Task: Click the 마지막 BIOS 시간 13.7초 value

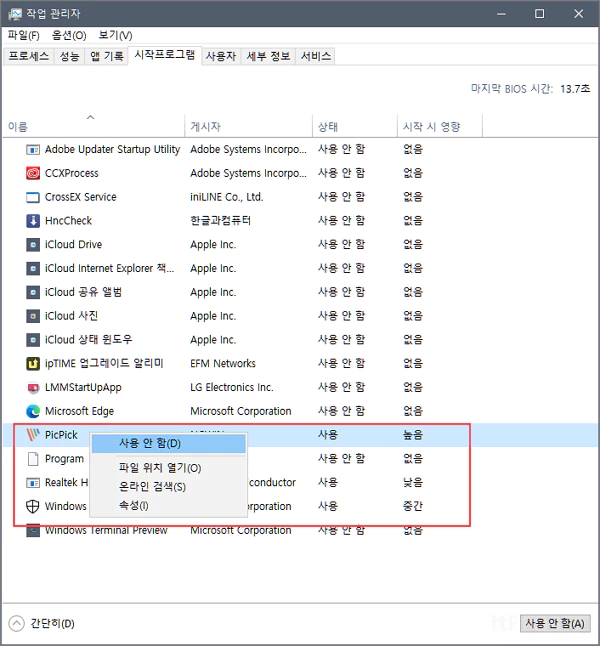Action: [x=575, y=89]
